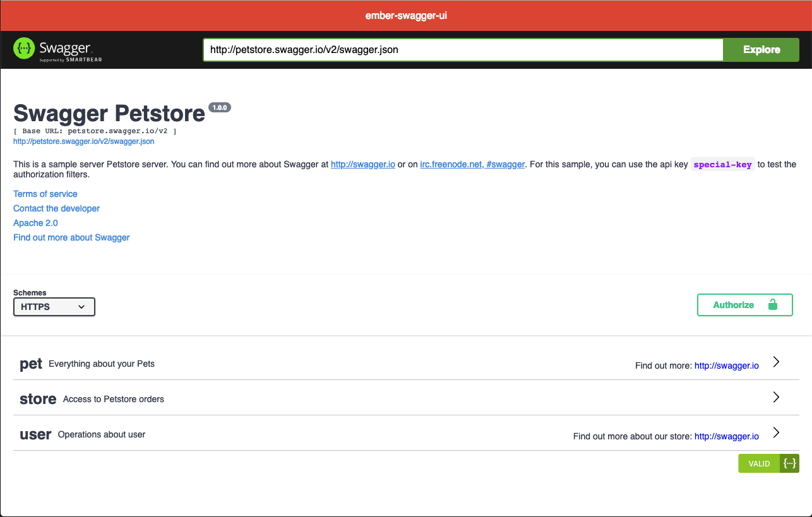Click the user tag heading
812x517 pixels.
pos(35,434)
